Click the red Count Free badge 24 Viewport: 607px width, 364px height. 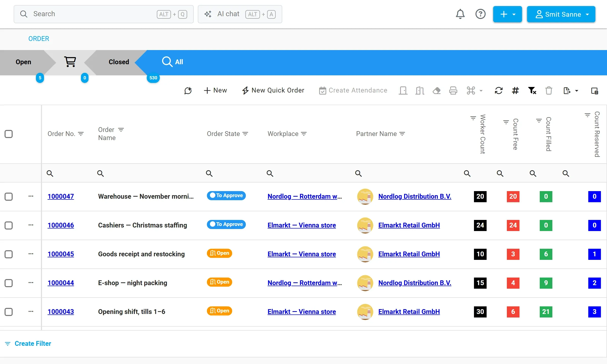click(513, 225)
